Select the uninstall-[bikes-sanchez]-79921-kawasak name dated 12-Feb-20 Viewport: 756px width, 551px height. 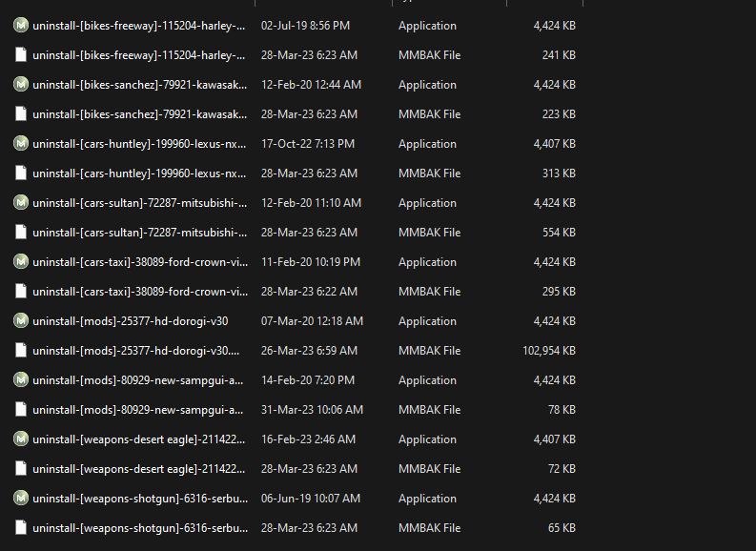[x=140, y=85]
